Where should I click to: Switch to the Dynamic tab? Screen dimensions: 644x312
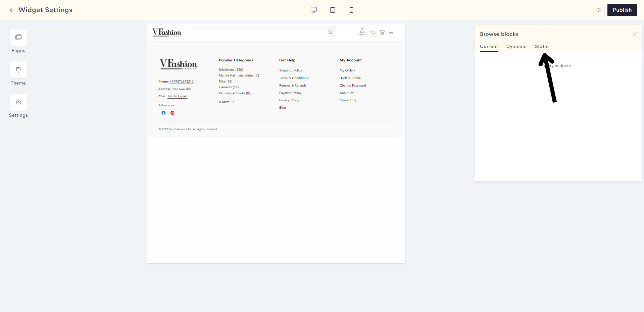point(516,47)
